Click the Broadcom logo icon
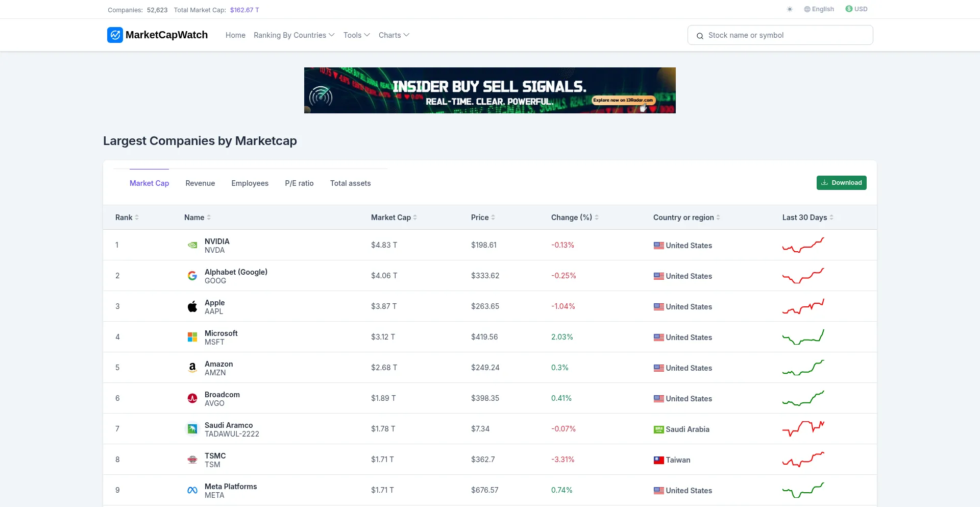 point(192,398)
